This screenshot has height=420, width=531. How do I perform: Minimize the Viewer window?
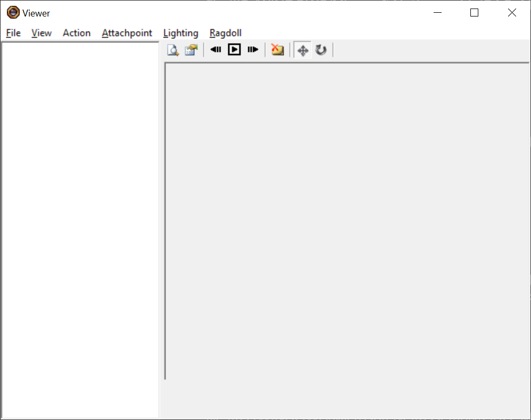point(437,13)
